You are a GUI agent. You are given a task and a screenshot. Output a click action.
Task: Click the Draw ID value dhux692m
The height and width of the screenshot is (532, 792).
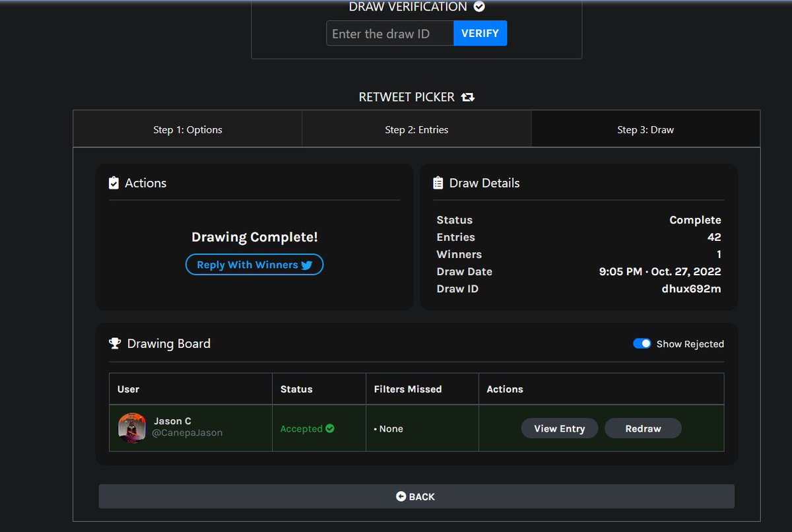point(691,288)
